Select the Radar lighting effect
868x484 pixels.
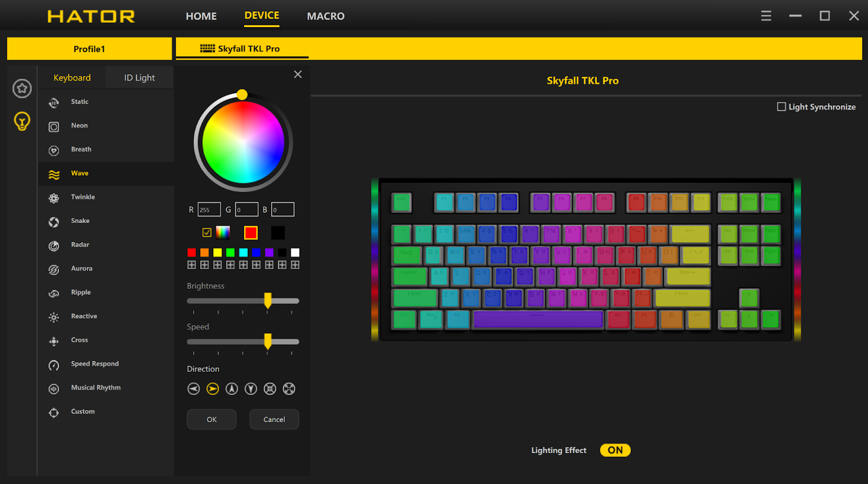pos(106,245)
